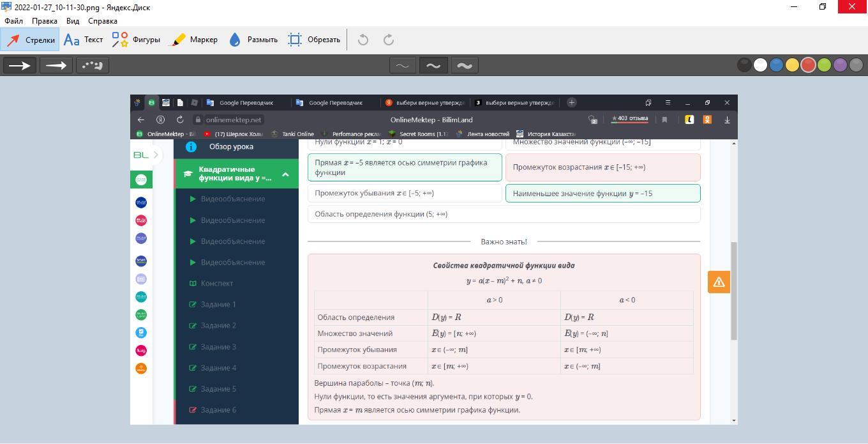Pick the black color swatch
The height and width of the screenshot is (444, 868).
pos(744,65)
